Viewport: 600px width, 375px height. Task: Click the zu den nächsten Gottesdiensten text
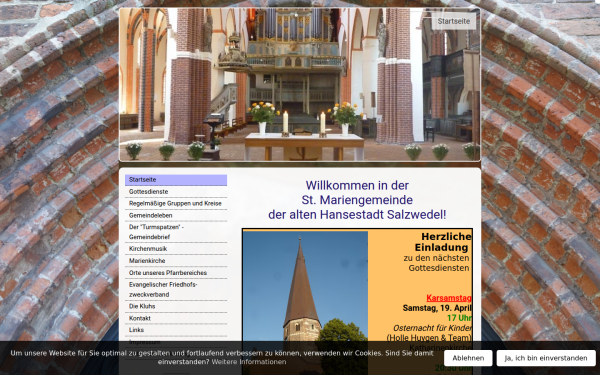437,263
